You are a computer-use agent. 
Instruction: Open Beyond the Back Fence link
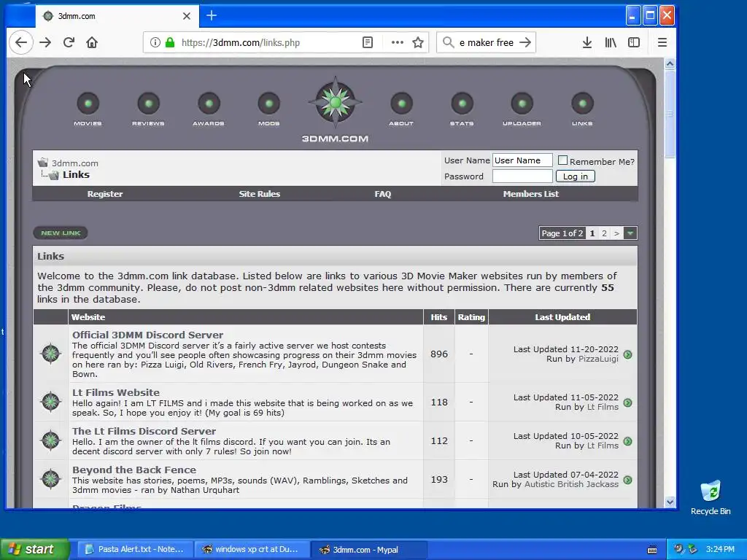pos(134,470)
